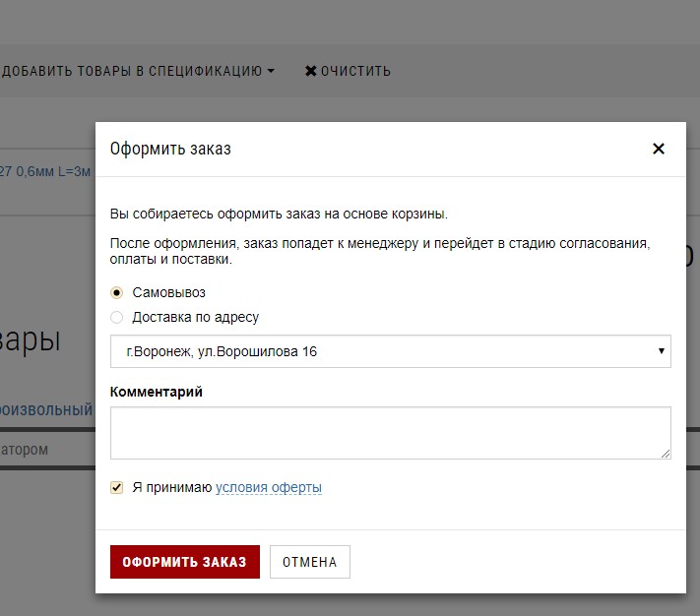Click the 0,6мм L=3м product link
This screenshot has width=700, height=616.
[x=46, y=171]
